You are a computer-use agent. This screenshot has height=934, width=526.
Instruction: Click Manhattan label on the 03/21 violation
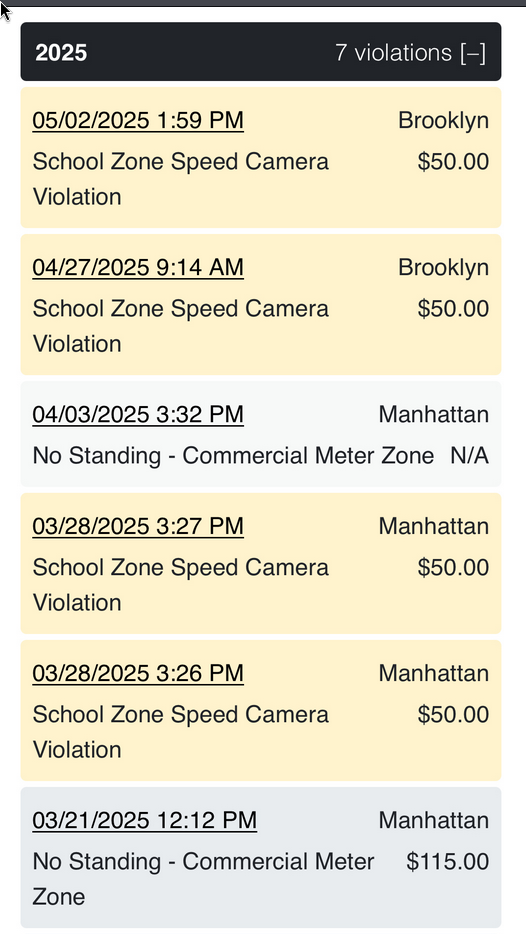[434, 820]
